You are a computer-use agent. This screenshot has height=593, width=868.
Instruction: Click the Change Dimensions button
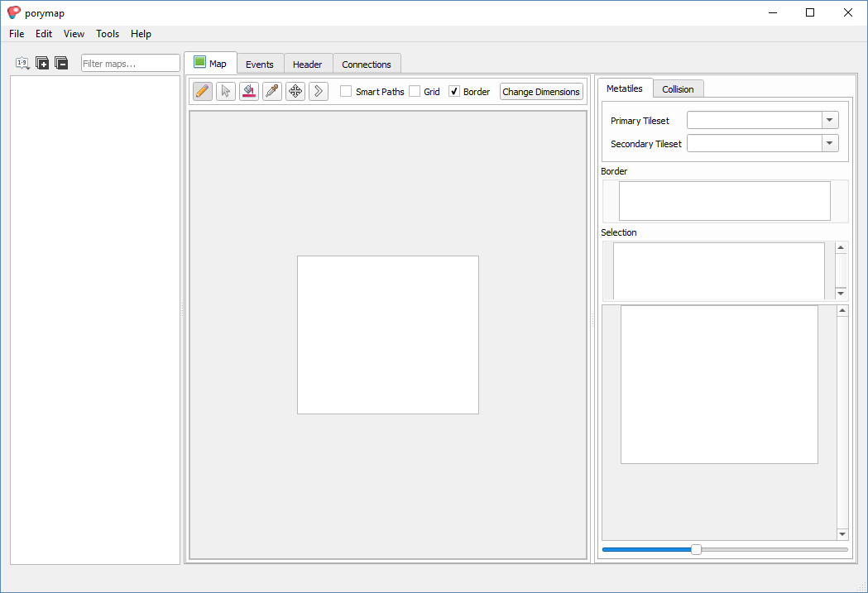(541, 91)
